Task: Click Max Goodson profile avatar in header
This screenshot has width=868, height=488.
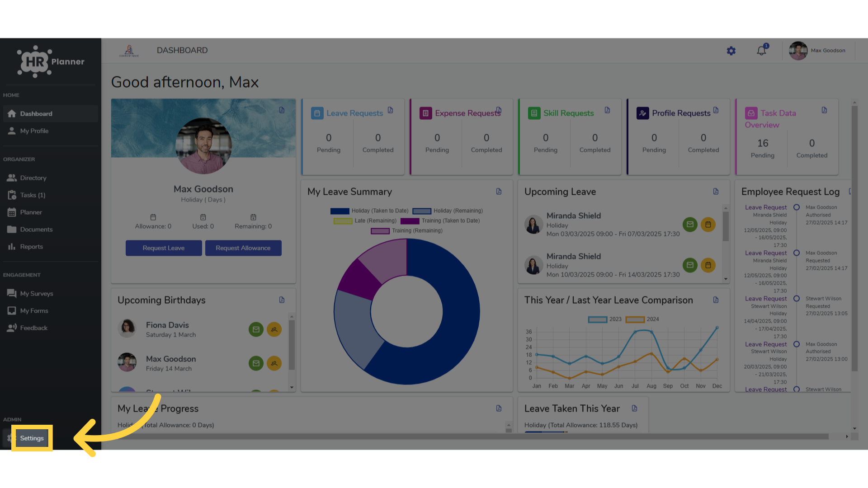Action: coord(798,51)
